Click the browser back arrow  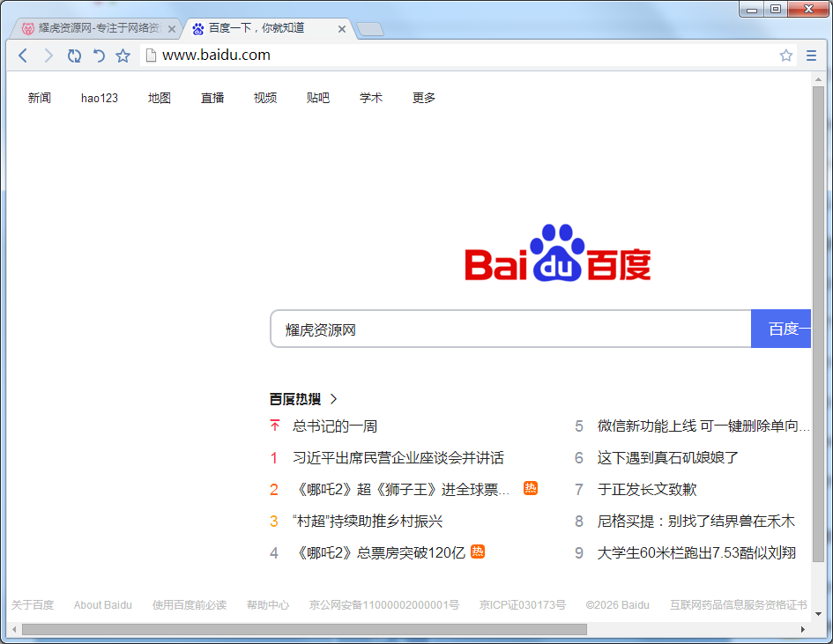(x=23, y=56)
